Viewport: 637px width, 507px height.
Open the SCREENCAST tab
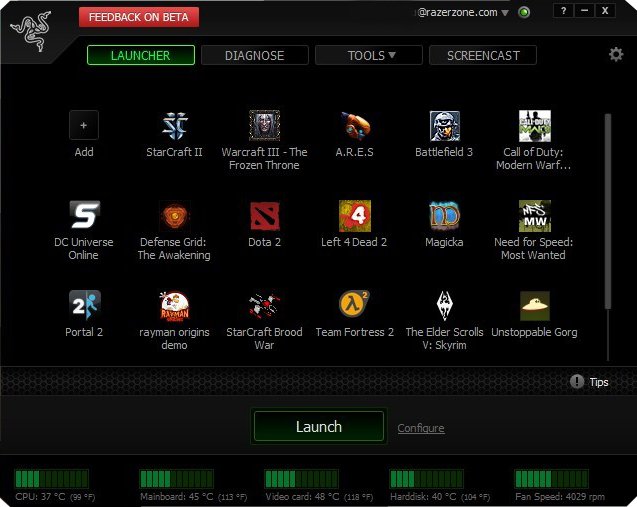(482, 56)
